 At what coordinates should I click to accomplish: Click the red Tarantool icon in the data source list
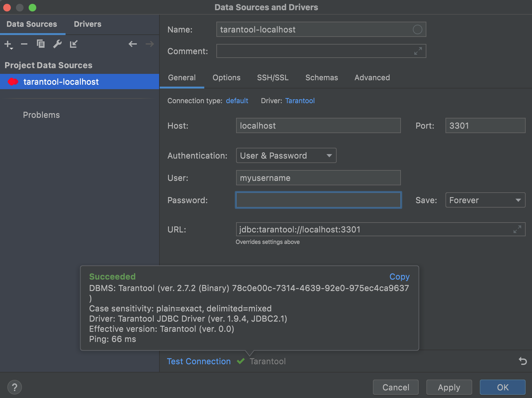[13, 82]
